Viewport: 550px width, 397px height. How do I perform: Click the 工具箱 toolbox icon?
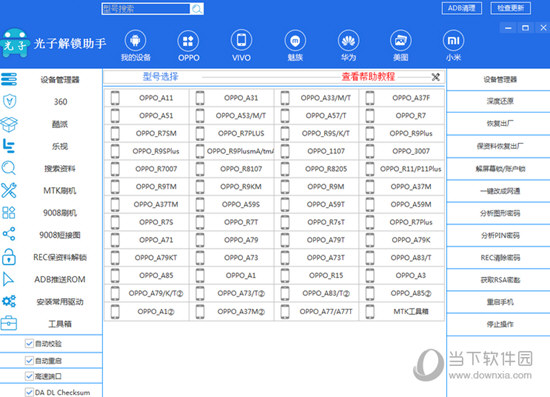pyautogui.click(x=9, y=323)
